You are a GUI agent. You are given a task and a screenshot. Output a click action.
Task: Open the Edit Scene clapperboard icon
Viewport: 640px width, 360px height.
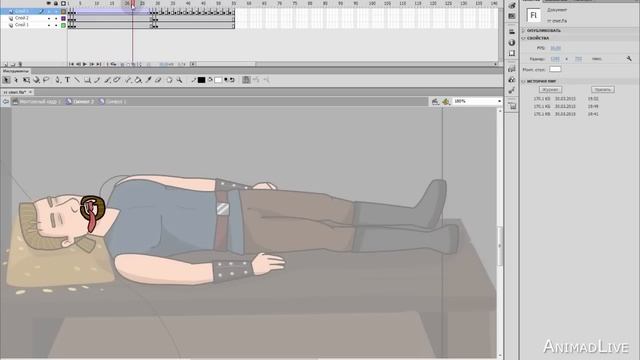tap(436, 101)
